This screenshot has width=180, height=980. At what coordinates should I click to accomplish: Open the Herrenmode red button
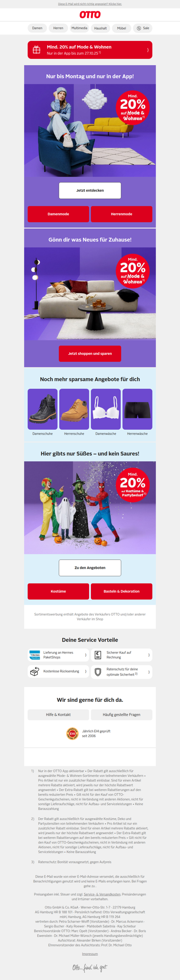click(x=121, y=214)
